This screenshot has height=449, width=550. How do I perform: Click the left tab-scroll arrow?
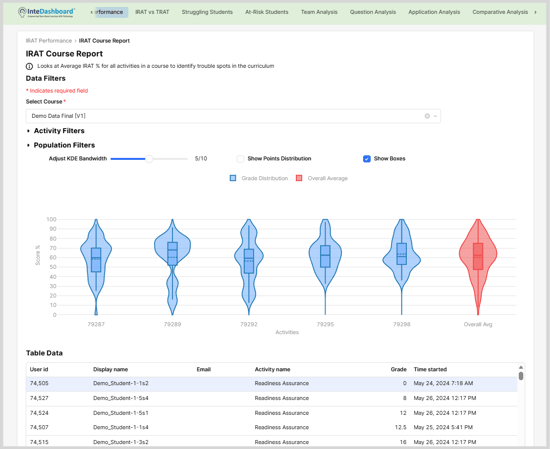pyautogui.click(x=92, y=12)
